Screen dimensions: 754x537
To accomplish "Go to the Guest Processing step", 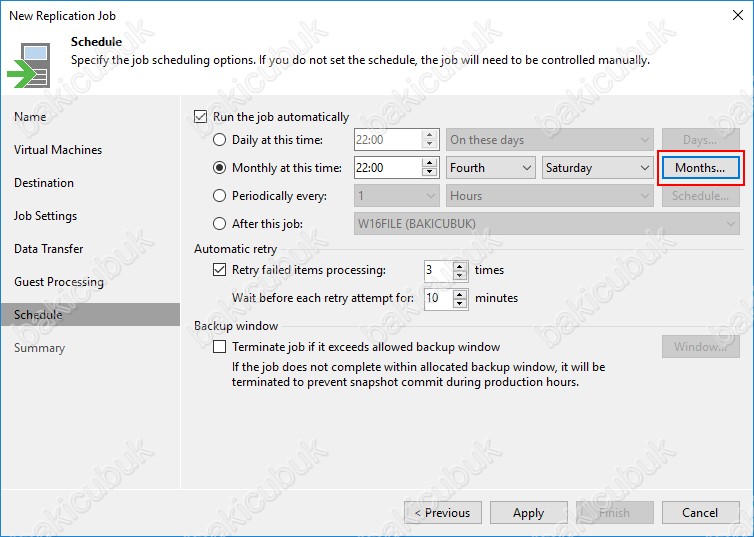I will tap(59, 282).
